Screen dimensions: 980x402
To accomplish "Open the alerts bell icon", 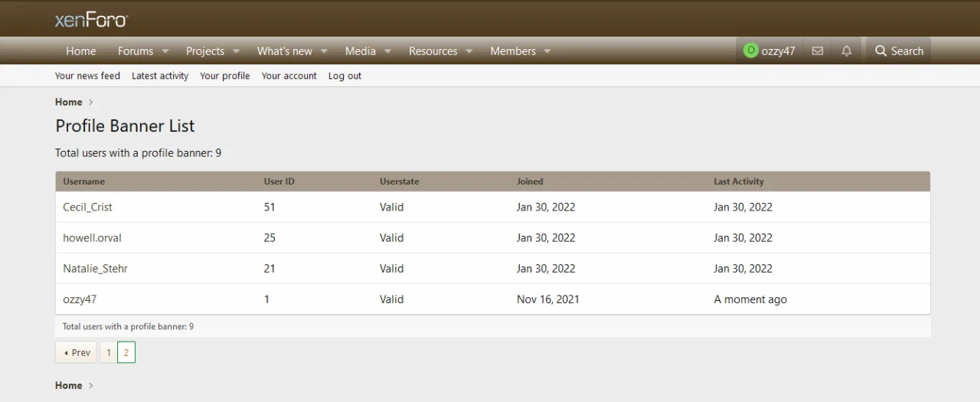I will pyautogui.click(x=847, y=51).
